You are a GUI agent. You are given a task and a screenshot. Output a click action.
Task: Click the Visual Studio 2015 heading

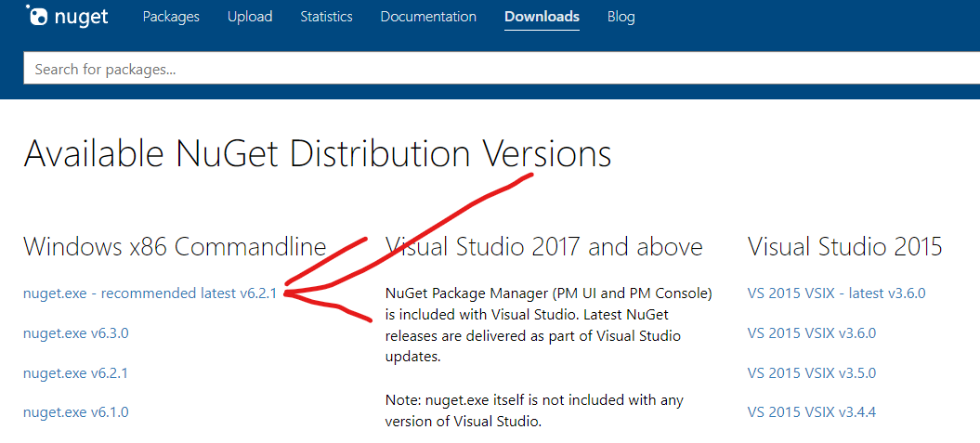pos(844,246)
